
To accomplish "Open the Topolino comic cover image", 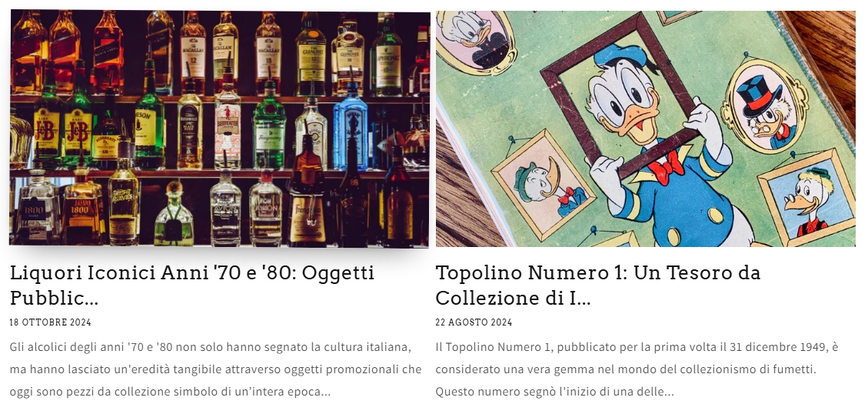I will click(646, 128).
